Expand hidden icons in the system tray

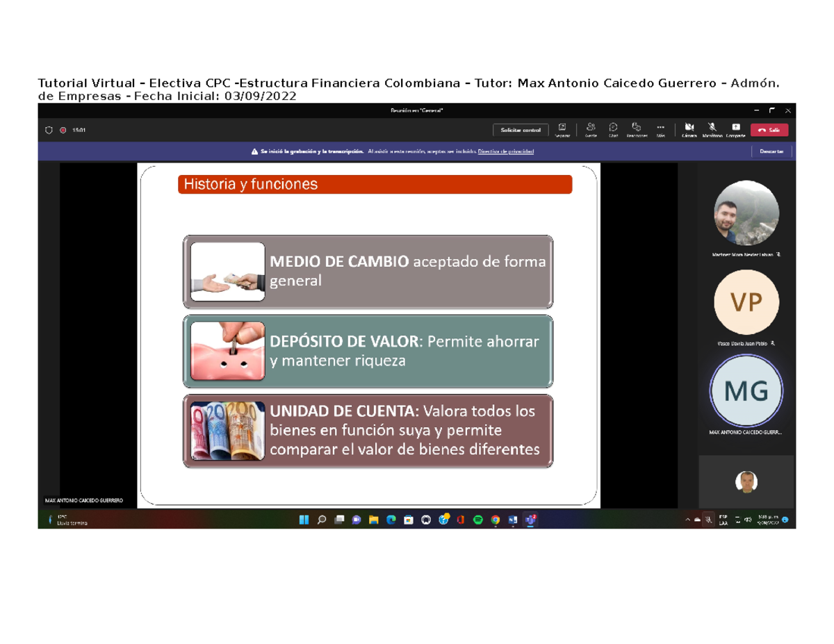click(x=688, y=519)
